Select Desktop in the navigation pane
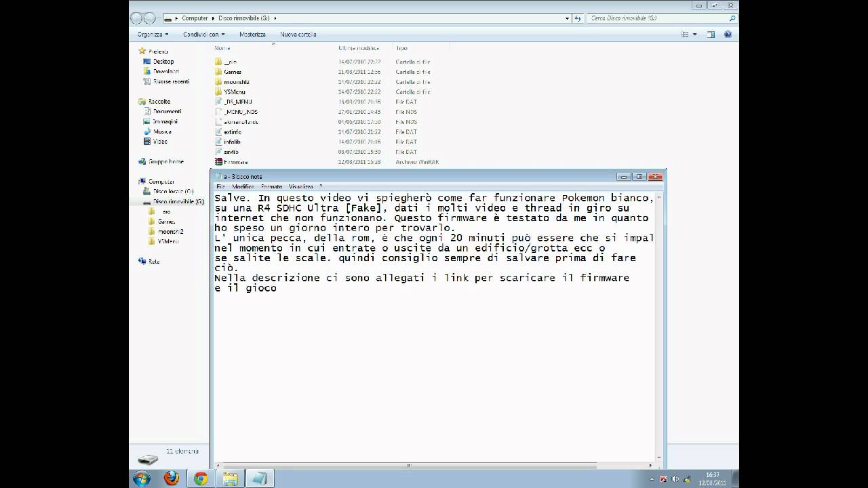Viewport: 868px width, 488px height. [x=163, y=62]
